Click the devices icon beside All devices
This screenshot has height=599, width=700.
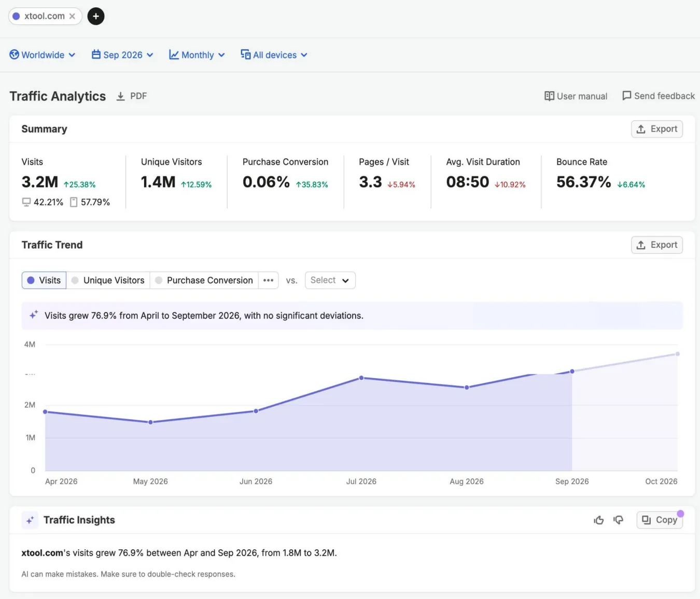click(246, 54)
